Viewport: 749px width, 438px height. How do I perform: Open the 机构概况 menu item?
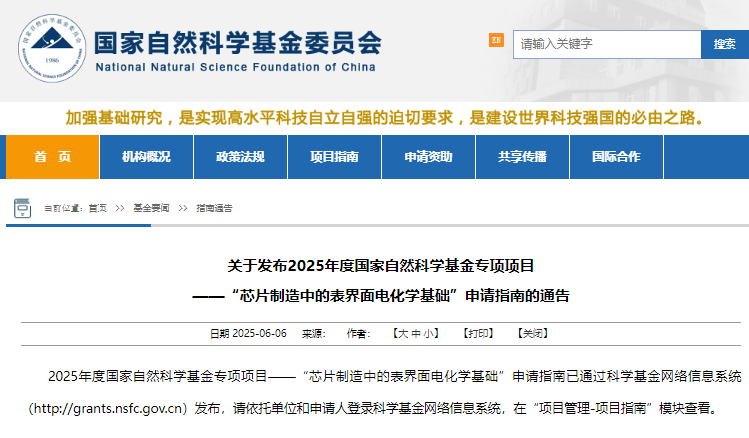146,157
